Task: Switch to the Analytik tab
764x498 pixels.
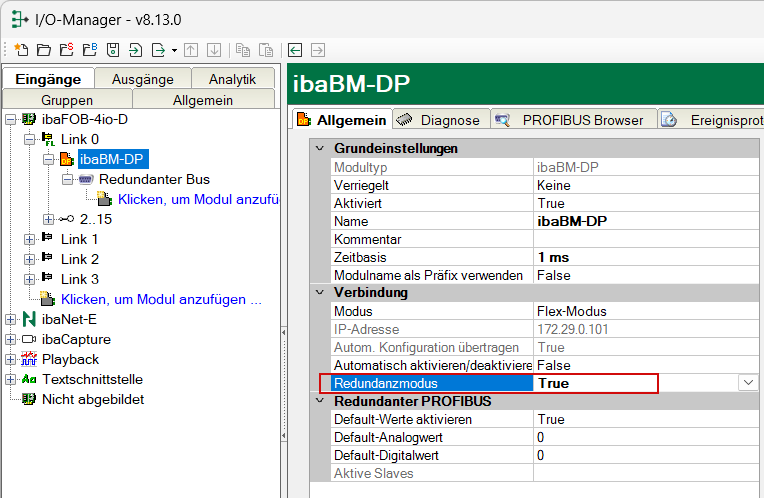Action: [x=232, y=79]
